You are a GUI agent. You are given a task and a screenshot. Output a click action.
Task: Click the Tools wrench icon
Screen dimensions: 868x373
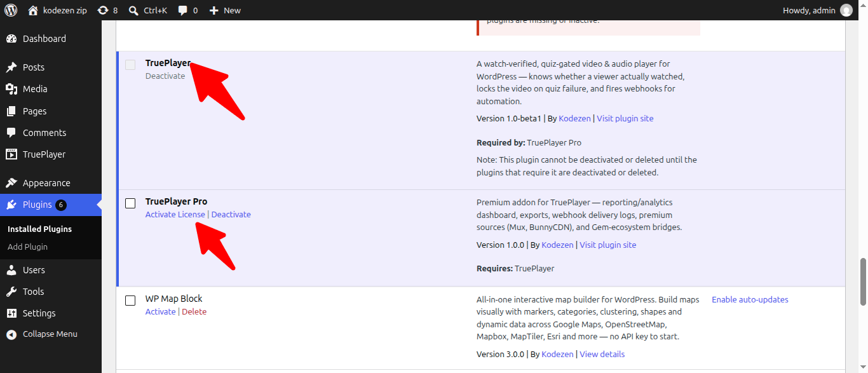[x=11, y=292]
